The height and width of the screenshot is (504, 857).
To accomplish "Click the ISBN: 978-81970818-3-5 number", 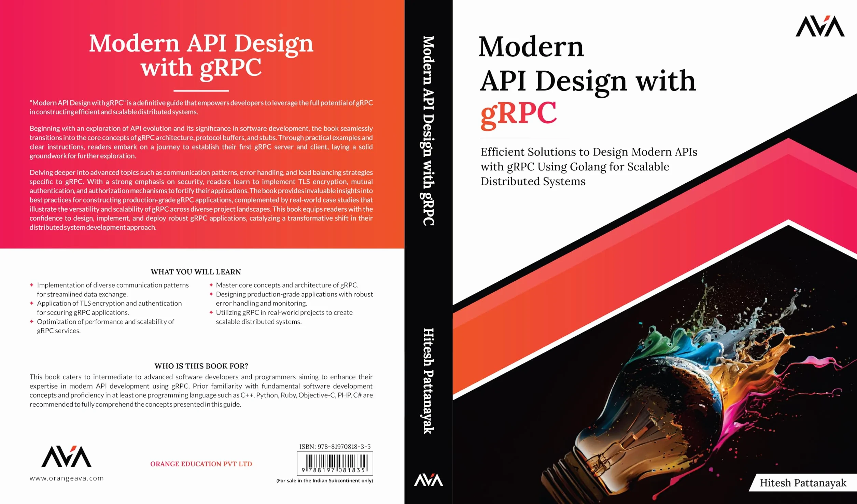I will (335, 446).
